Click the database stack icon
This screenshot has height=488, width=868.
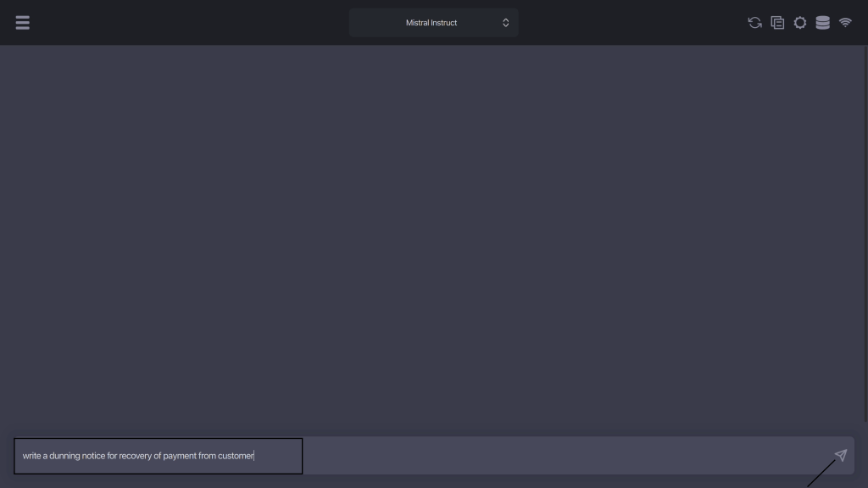pyautogui.click(x=822, y=23)
